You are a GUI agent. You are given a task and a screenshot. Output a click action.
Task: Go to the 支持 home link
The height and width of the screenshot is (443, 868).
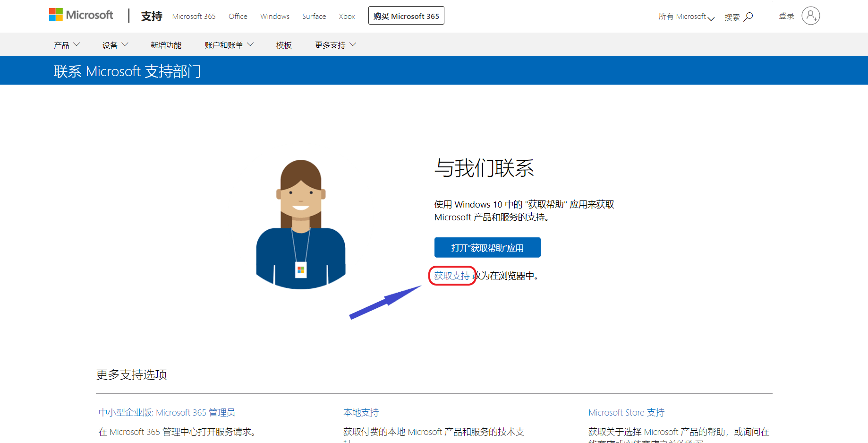(x=152, y=16)
